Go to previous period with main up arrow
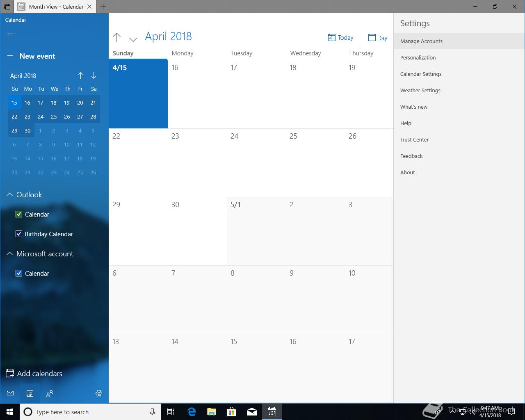 [116, 37]
